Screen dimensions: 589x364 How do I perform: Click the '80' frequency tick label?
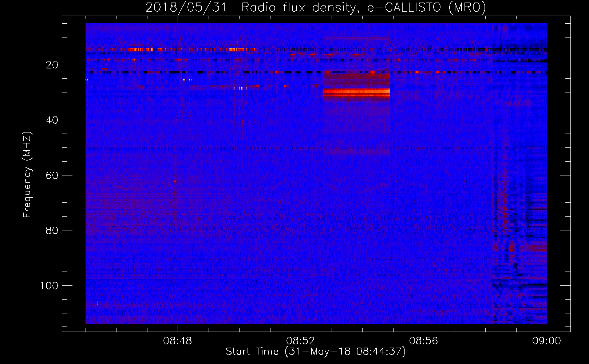pos(52,230)
